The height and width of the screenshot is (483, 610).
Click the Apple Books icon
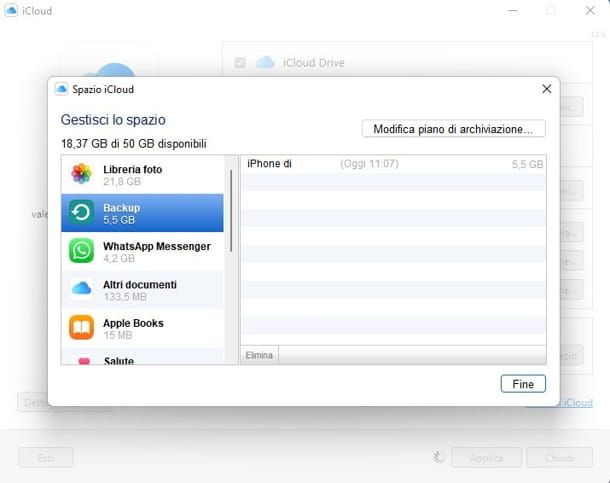(x=81, y=327)
